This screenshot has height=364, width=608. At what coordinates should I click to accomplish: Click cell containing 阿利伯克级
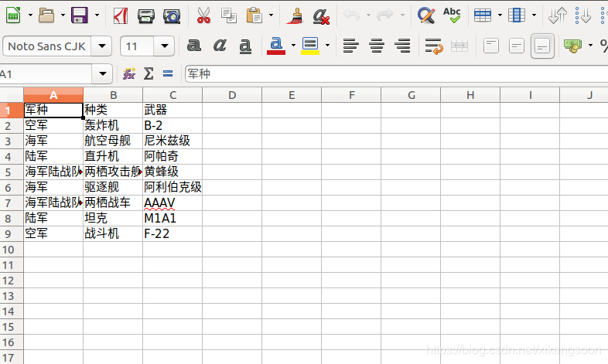tap(172, 188)
